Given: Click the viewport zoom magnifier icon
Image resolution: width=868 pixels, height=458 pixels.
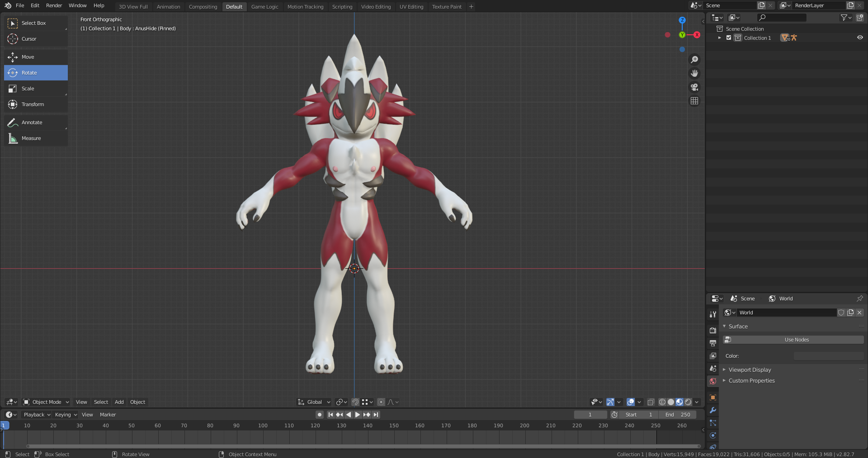Looking at the screenshot, I should pyautogui.click(x=694, y=60).
